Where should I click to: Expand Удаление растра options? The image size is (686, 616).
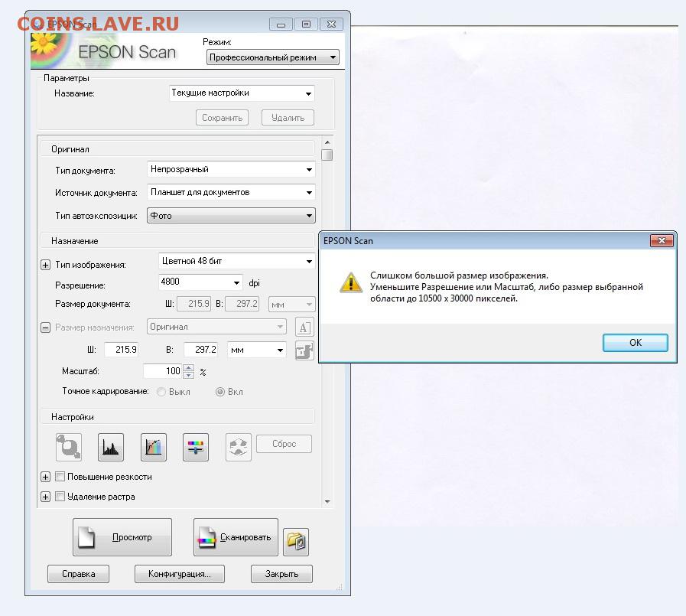point(45,497)
